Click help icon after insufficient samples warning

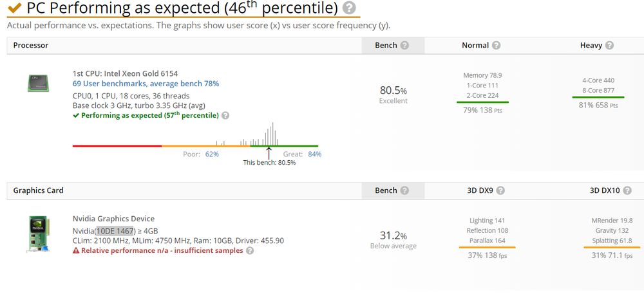pos(250,250)
